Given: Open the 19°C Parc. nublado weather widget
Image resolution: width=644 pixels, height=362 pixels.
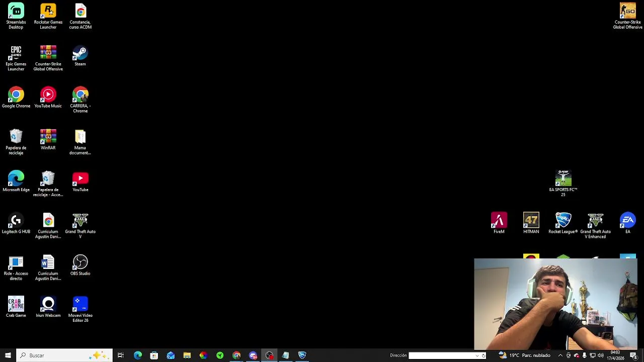Looking at the screenshot, I should coord(524,355).
